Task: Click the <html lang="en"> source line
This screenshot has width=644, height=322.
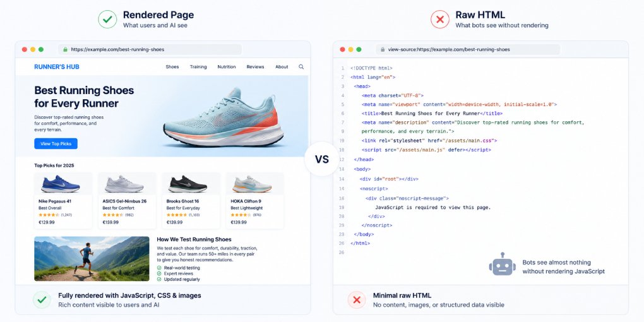Action: pos(373,77)
